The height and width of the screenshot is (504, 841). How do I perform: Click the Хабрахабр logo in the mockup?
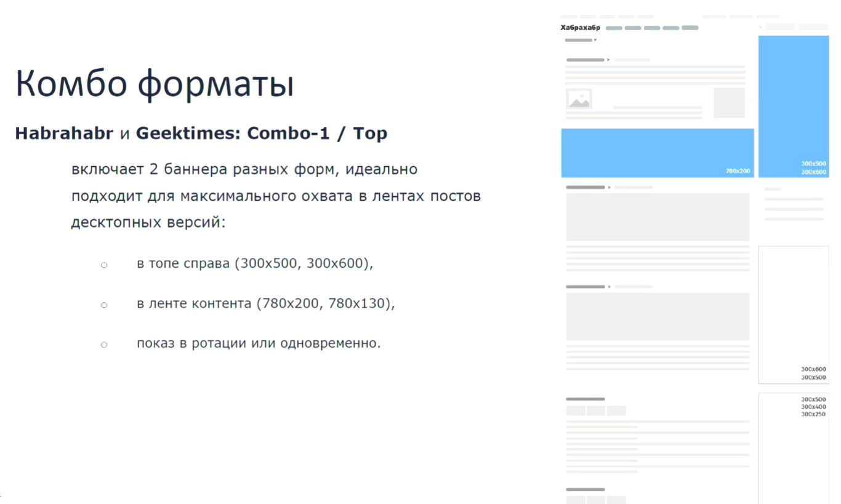[x=580, y=28]
